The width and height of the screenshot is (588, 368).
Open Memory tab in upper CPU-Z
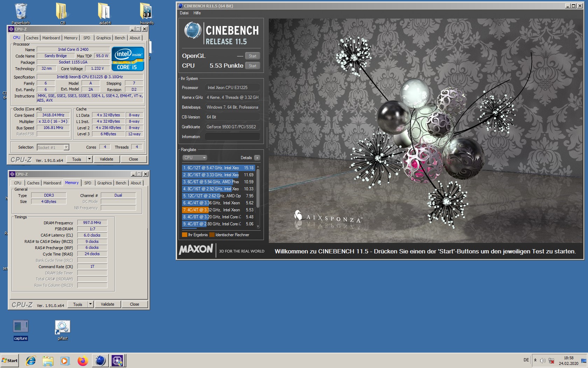(71, 38)
